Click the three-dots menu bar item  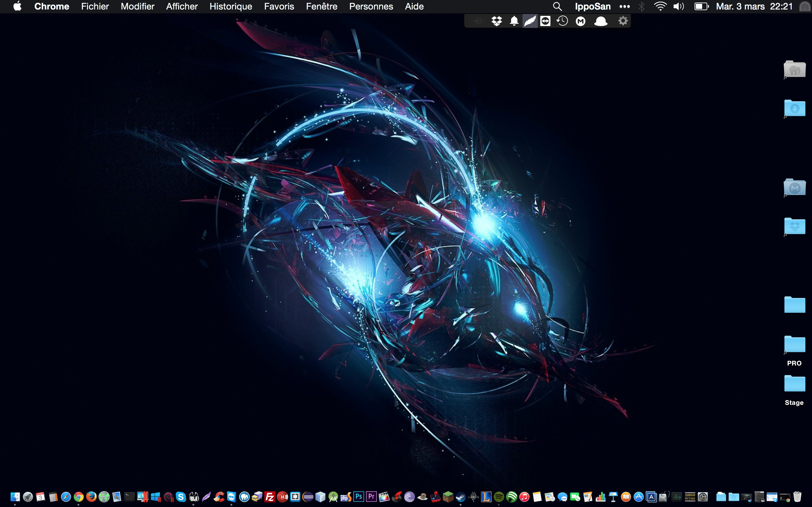(624, 6)
